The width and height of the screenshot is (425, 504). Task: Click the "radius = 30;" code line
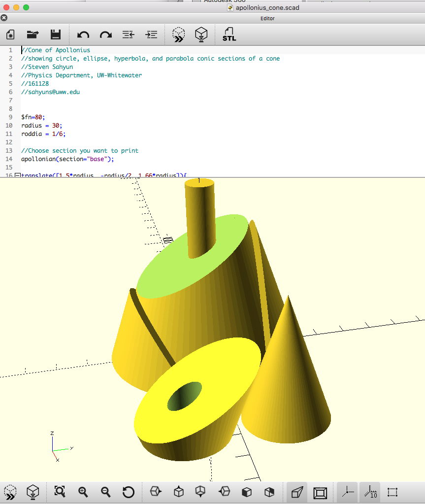(42, 125)
